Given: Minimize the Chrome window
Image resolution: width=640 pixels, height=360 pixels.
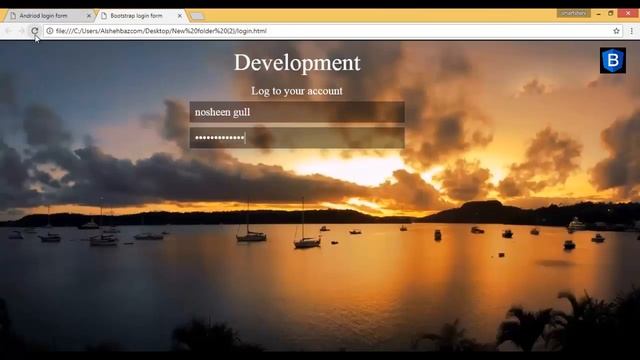Looking at the screenshot, I should [x=598, y=13].
